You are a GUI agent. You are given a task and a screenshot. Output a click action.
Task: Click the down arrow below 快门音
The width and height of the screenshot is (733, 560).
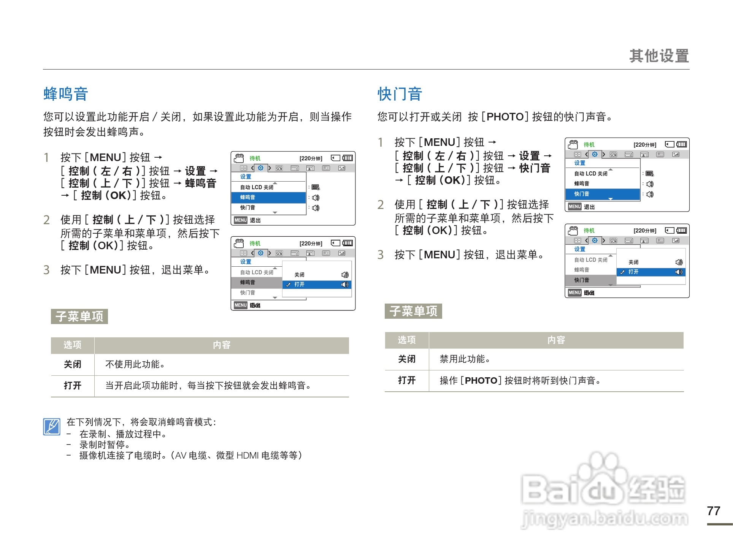point(275,213)
